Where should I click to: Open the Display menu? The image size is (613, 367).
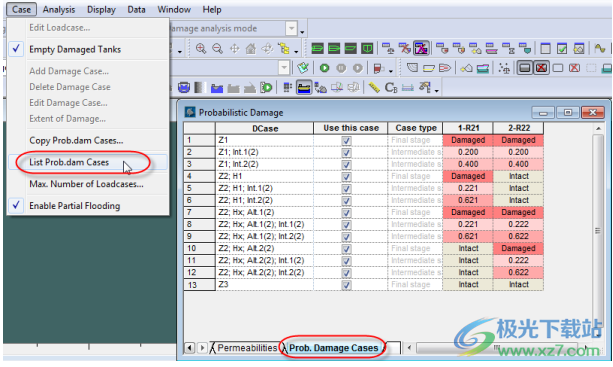click(101, 9)
